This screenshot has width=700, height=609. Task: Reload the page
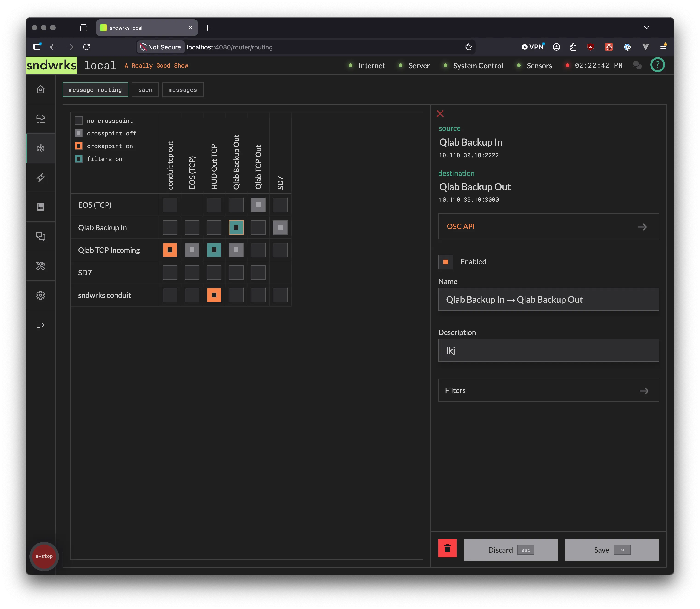87,47
